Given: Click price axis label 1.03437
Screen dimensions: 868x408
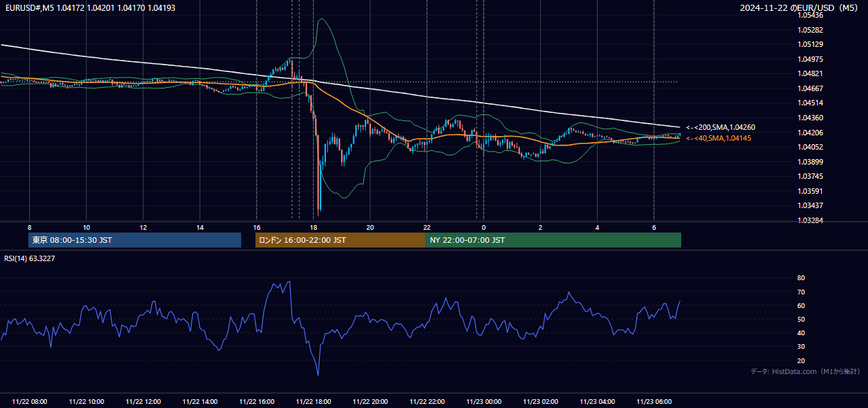Looking at the screenshot, I should pos(810,205).
